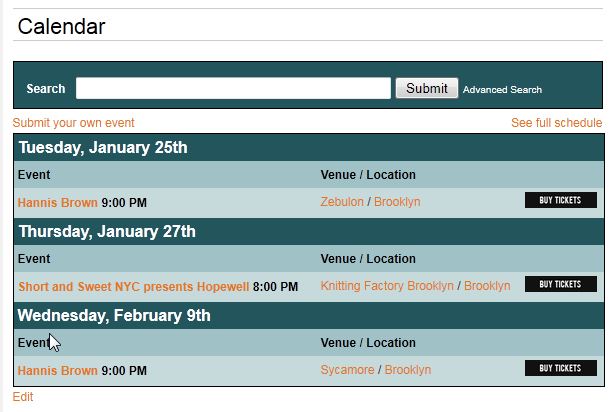
Task: Buy tickets for the January 27th show
Action: [x=560, y=284]
